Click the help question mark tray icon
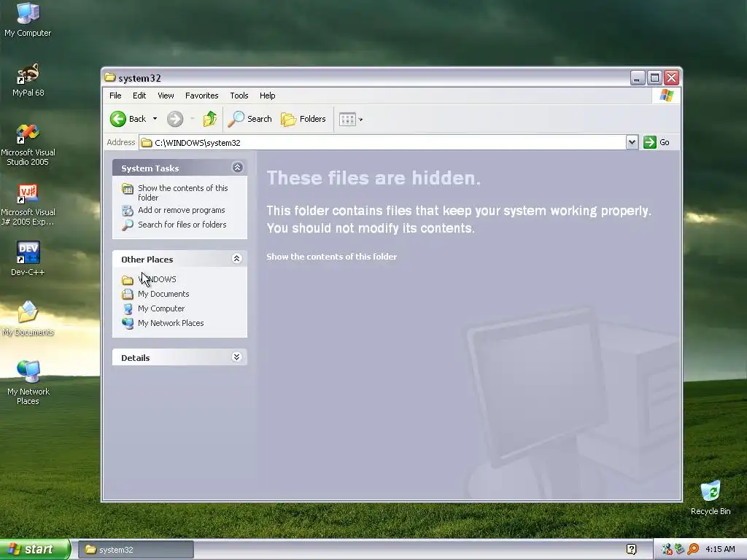The image size is (747, 560). (x=631, y=549)
